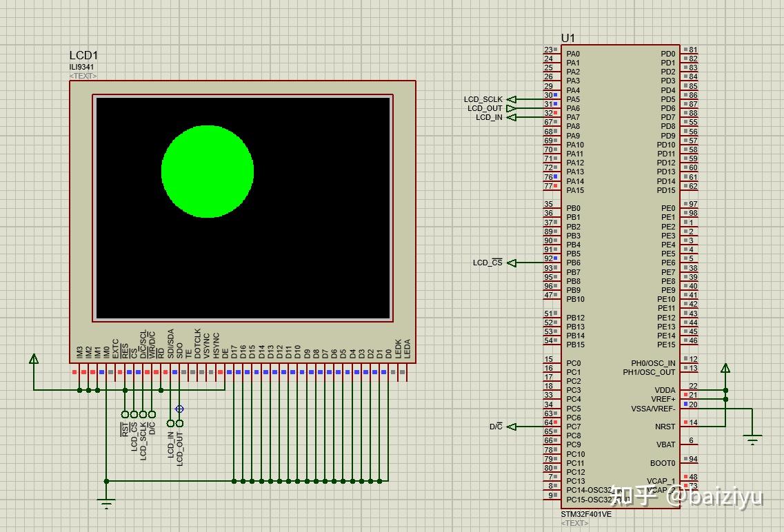Select the STM32F401VE microcontroller body
The height and width of the screenshot is (532, 784).
point(621,276)
